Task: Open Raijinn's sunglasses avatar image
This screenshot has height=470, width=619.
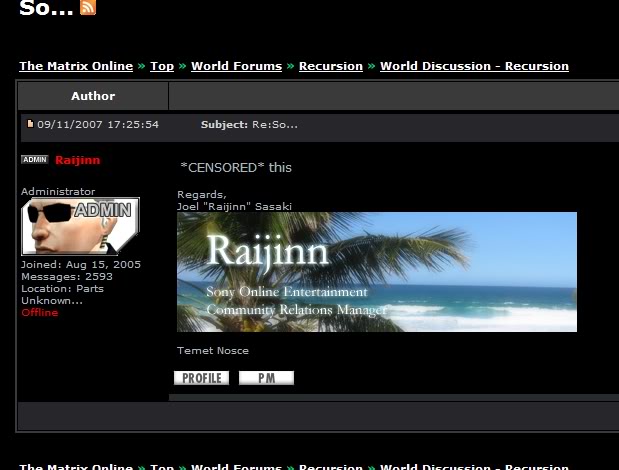Action: [80, 226]
